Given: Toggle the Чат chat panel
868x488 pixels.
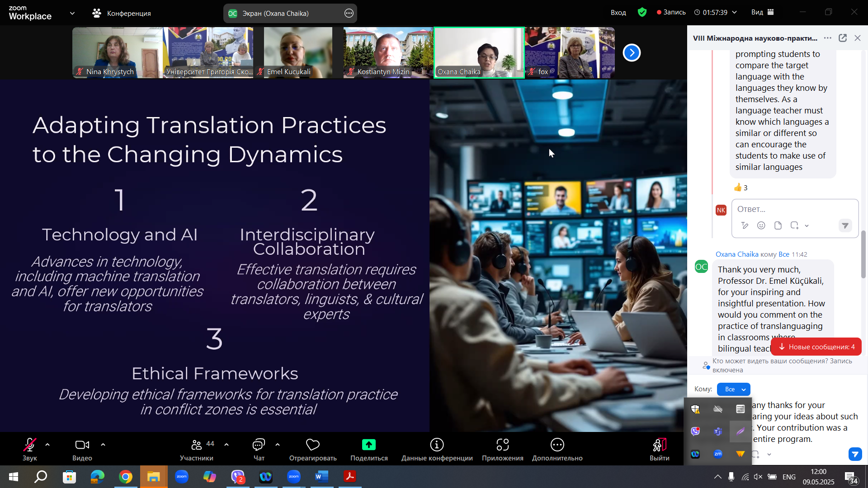Looking at the screenshot, I should pyautogui.click(x=259, y=450).
